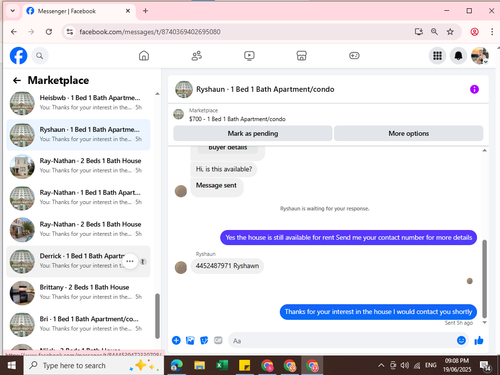Viewport: 500px width, 375px height.
Task: Select Ray-Nathan 1 Bed 1 Bath Apart conversation
Action: 79,198
